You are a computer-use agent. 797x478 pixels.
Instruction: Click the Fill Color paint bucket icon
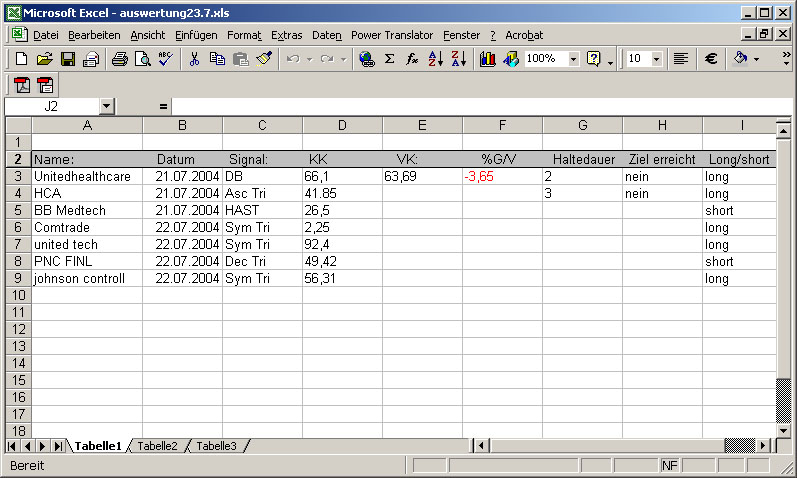[741, 59]
